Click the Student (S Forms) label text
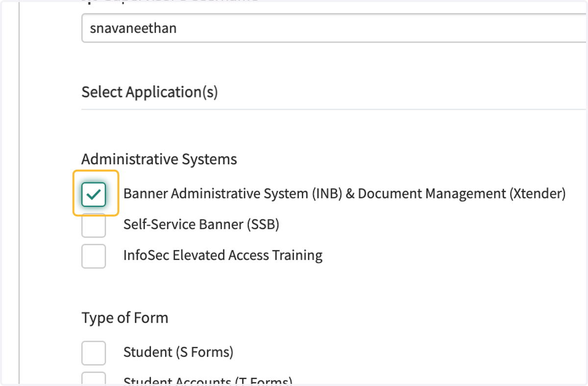This screenshot has width=588, height=386. point(178,352)
